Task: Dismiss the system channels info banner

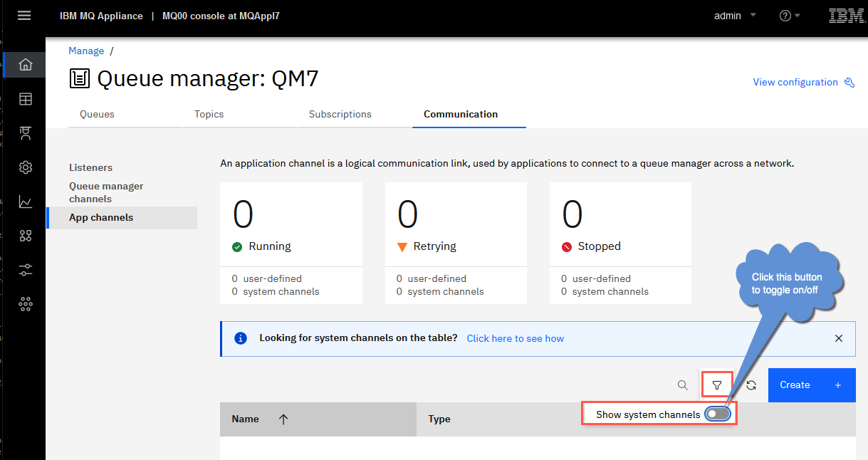Action: tap(839, 338)
